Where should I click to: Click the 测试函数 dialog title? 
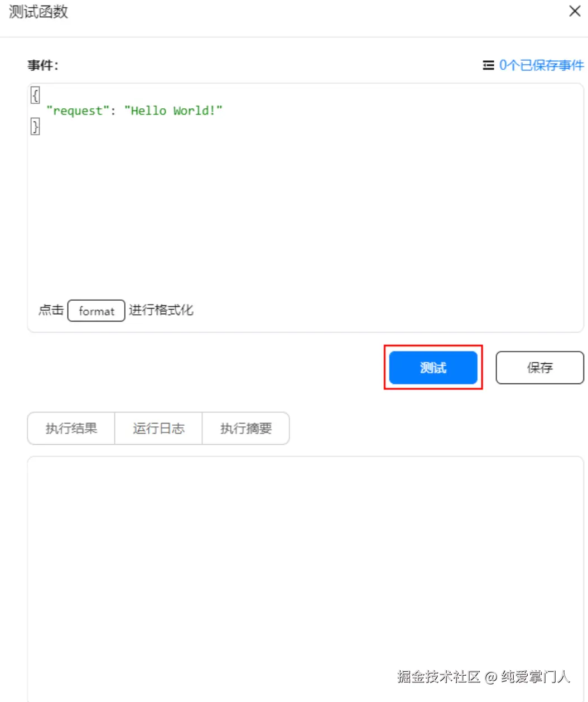click(x=38, y=11)
